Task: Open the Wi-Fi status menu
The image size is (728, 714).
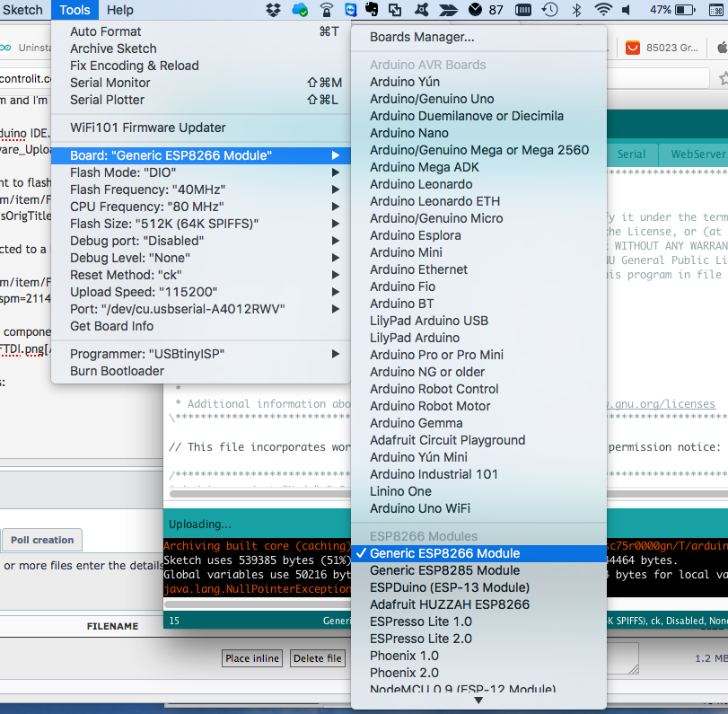Action: [x=603, y=10]
